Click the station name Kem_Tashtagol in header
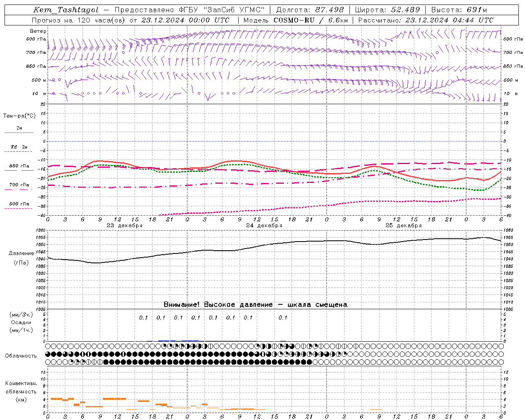Image resolution: width=525 pixels, height=420 pixels. [66, 10]
